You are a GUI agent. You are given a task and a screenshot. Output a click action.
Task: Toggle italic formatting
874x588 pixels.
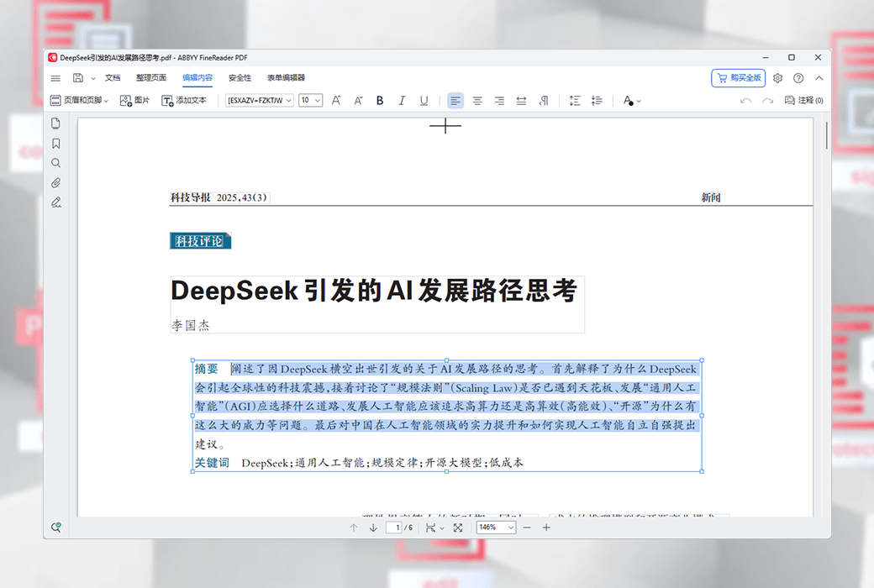(402, 101)
